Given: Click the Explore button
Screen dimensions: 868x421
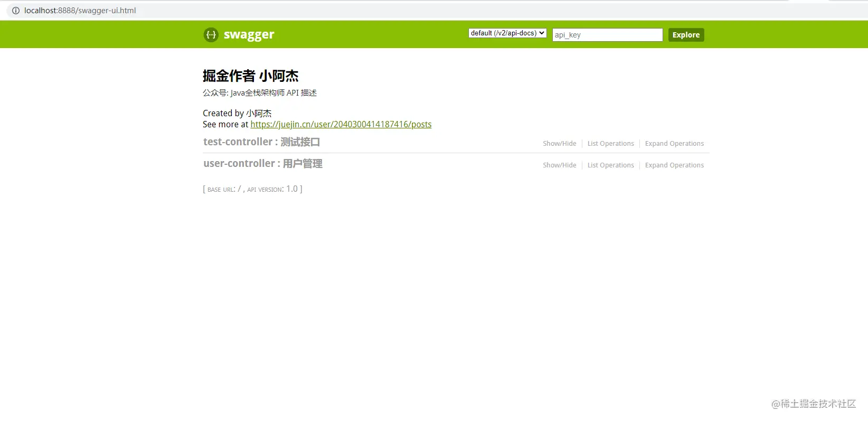Looking at the screenshot, I should pos(686,35).
